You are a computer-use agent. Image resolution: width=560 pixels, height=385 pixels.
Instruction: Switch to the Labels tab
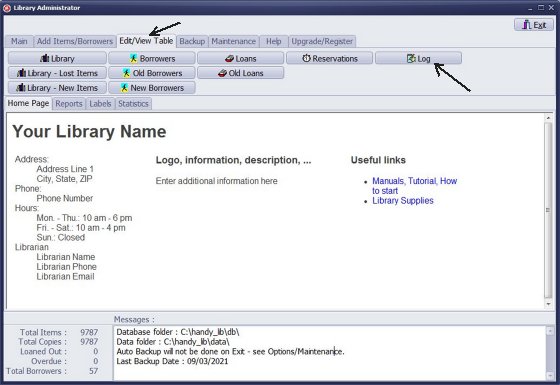click(x=100, y=104)
